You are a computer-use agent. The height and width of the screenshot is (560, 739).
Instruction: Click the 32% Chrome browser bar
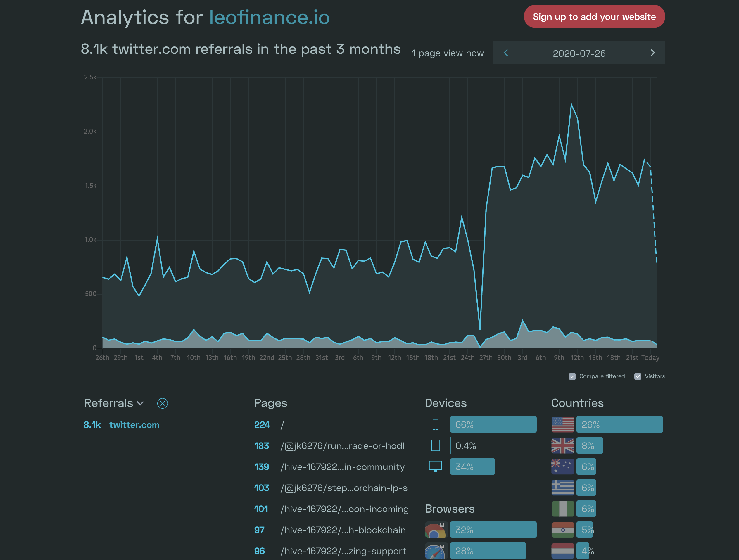point(493,530)
